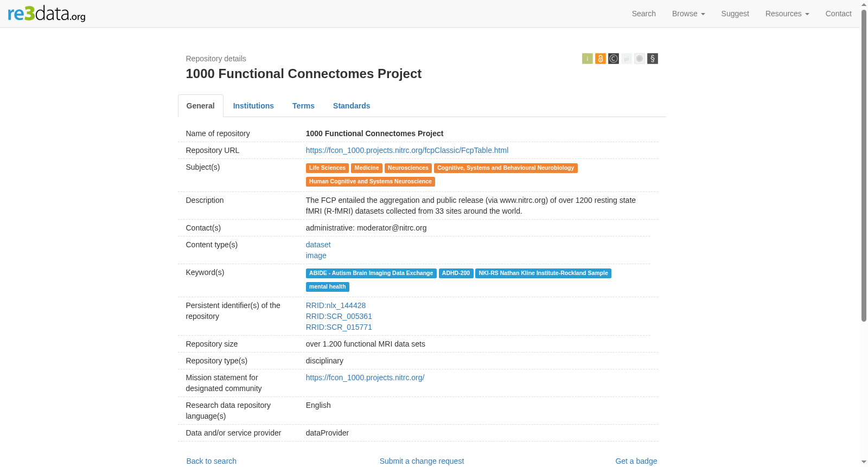The height and width of the screenshot is (467, 868).
Task: Click the section sign policy icon
Action: (x=653, y=59)
